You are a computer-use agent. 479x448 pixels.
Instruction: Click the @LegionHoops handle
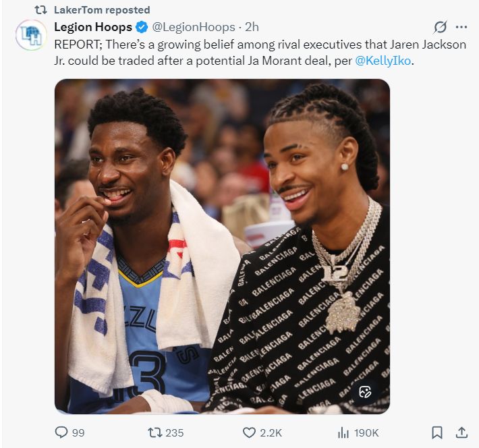(194, 27)
